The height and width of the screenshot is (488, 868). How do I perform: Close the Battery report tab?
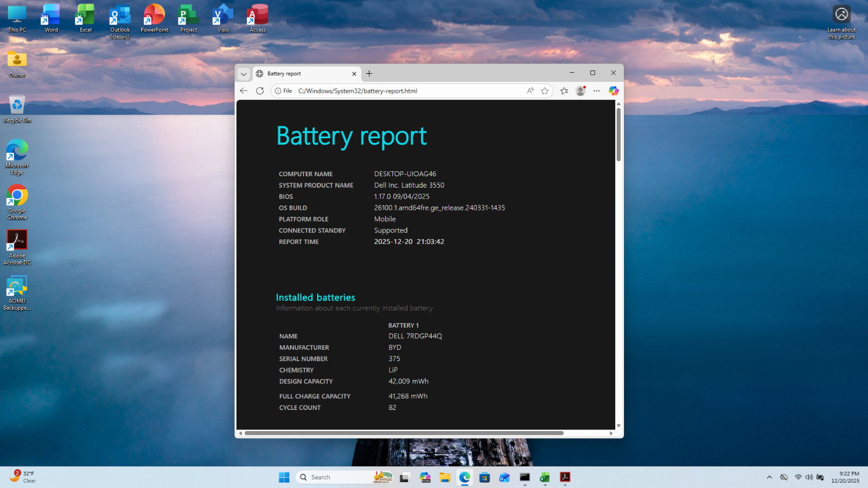pos(354,74)
